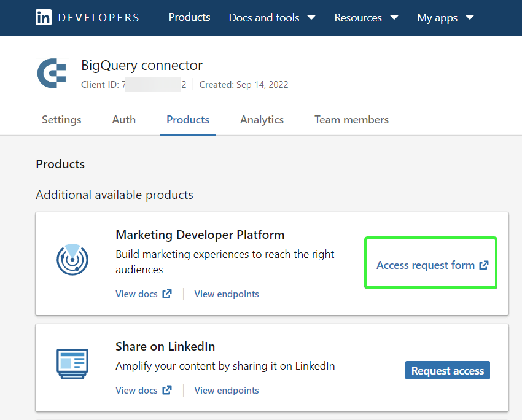Switch to the Team members tab
522x420 pixels.
click(351, 120)
